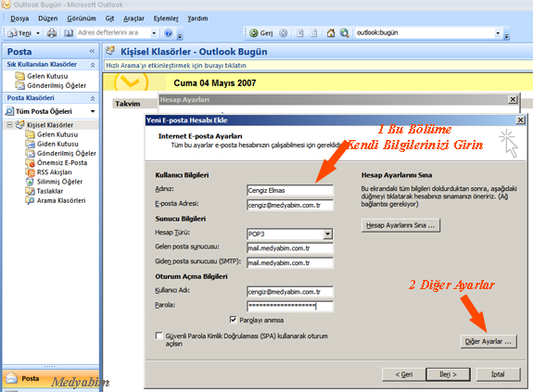This screenshot has width=533, height=392.
Task: Open the dropdown arrow next to Yeni
Action: click(x=38, y=33)
